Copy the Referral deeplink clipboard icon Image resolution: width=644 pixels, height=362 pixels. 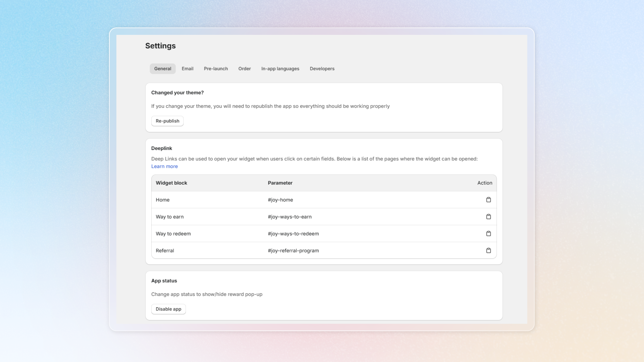(488, 250)
